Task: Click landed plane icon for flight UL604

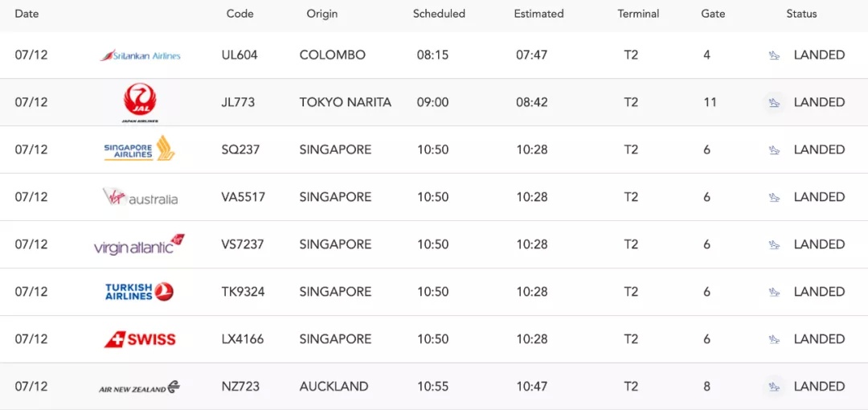Action: pos(775,55)
